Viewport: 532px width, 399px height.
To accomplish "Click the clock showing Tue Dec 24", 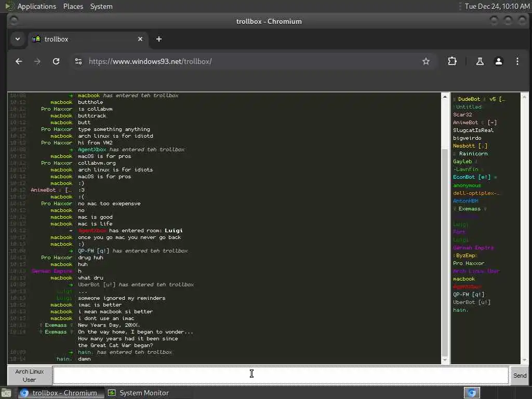I will click(x=497, y=6).
